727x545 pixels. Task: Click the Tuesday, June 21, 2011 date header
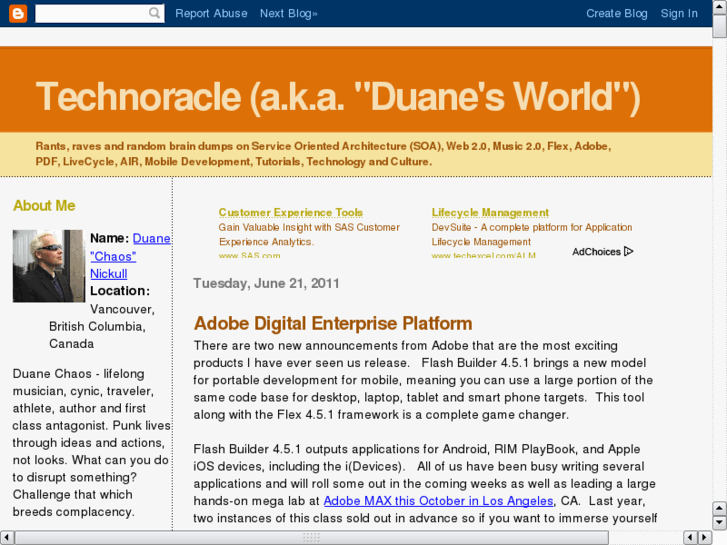(x=266, y=283)
